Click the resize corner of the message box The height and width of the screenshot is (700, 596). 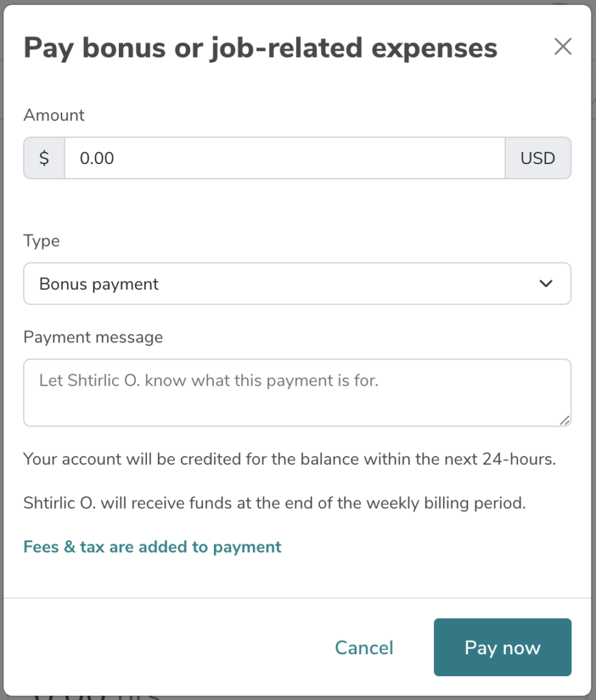(566, 421)
